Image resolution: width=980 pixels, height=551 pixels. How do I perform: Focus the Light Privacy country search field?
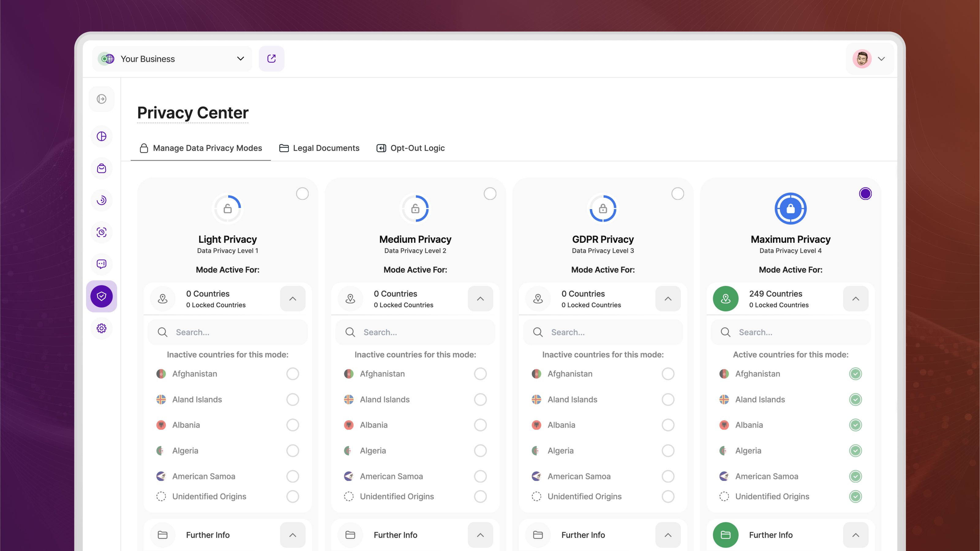pyautogui.click(x=227, y=332)
